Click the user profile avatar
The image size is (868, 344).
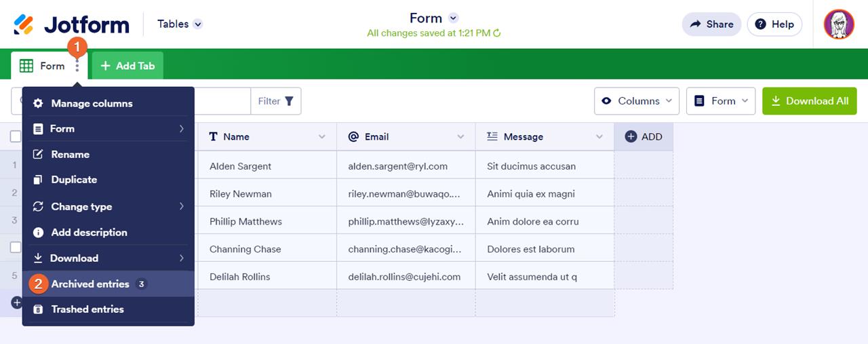pyautogui.click(x=839, y=24)
